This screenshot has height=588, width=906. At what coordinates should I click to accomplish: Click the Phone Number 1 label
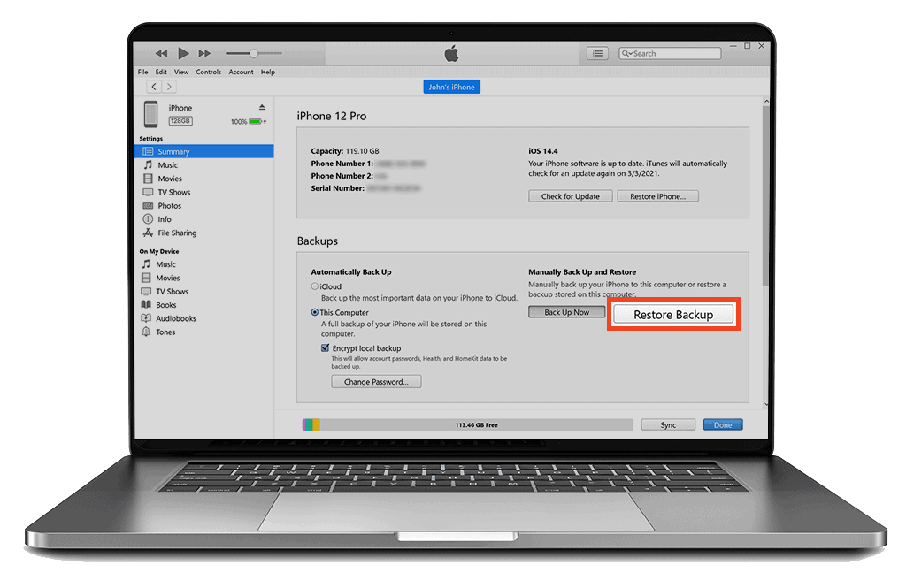[342, 164]
